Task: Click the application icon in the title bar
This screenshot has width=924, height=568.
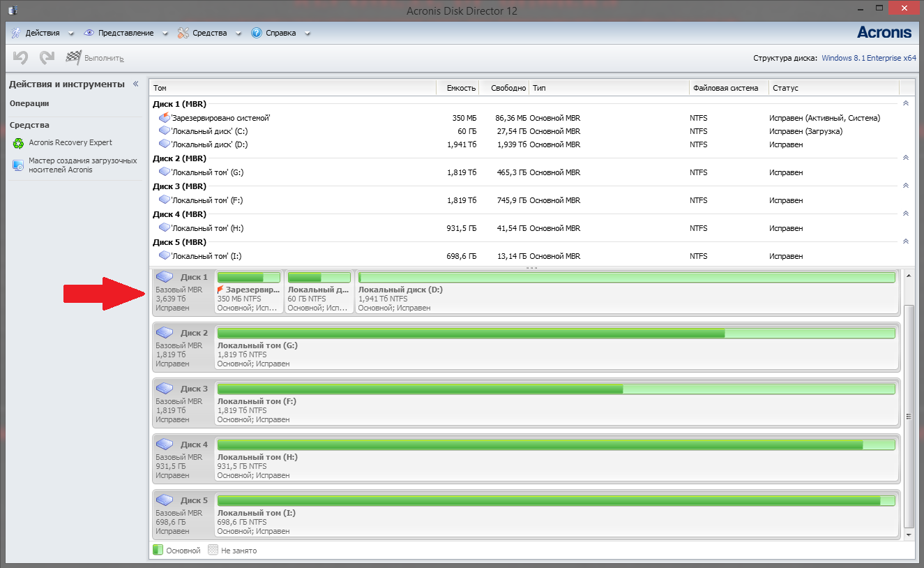Action: point(13,10)
